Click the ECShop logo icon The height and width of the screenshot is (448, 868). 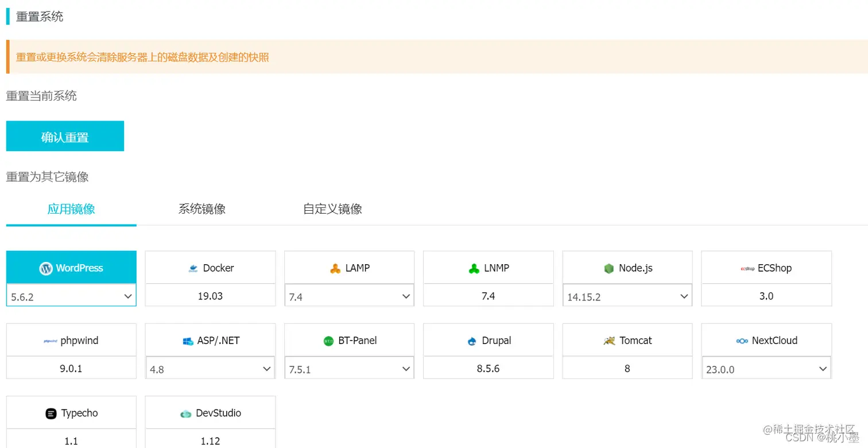pos(747,268)
